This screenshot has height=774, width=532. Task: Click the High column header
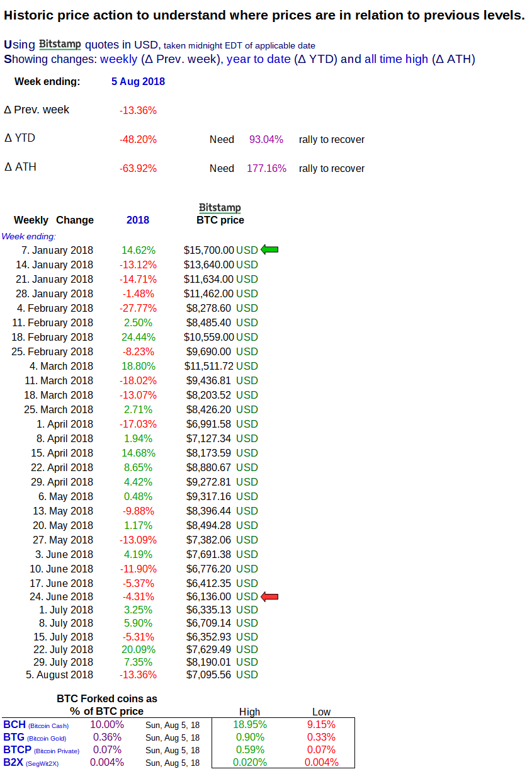tap(250, 712)
